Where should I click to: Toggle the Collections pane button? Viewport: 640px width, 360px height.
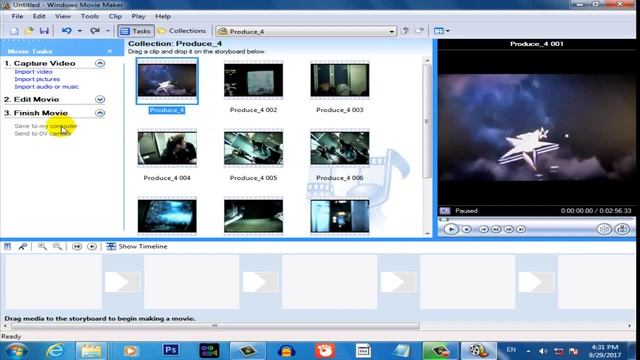coord(182,31)
